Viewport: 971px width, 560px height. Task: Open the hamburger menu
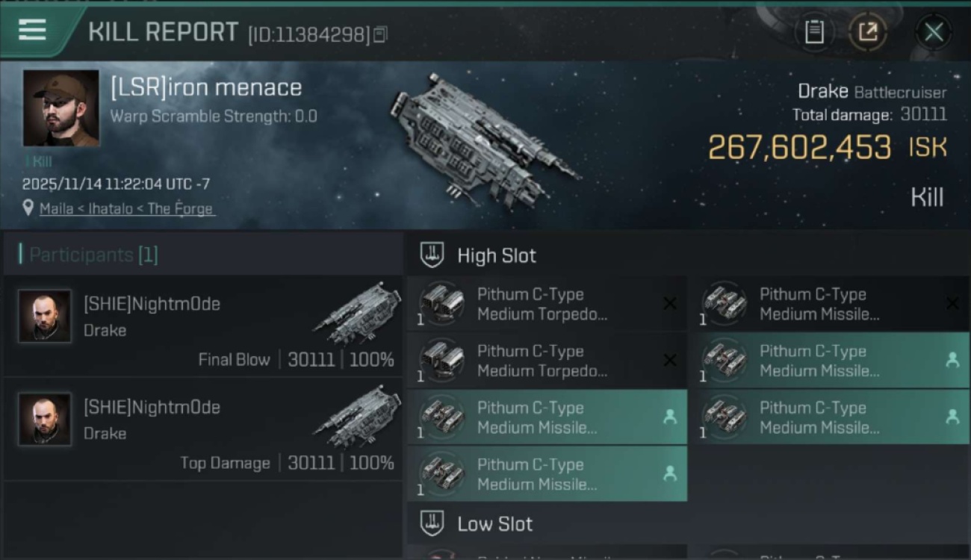tap(32, 31)
